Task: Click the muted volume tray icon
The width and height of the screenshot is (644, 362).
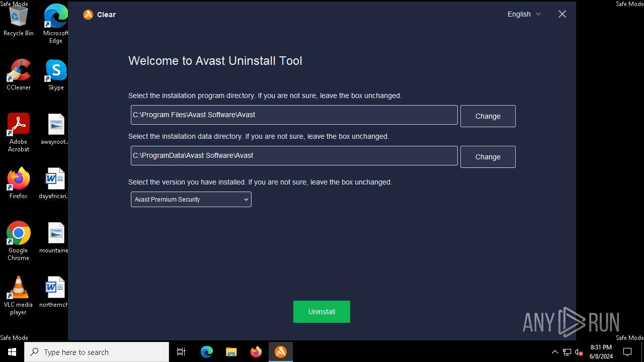Action: [x=579, y=352]
